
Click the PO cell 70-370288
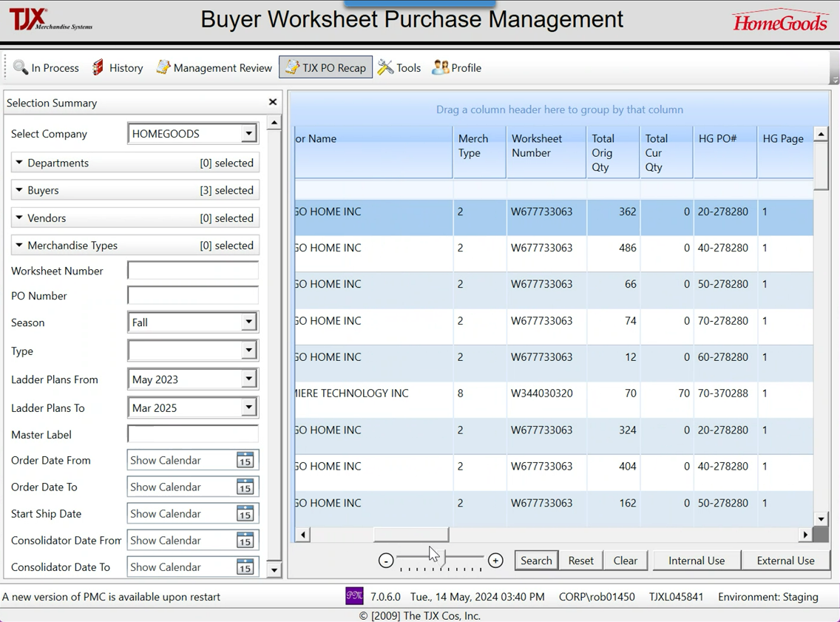[x=725, y=399]
